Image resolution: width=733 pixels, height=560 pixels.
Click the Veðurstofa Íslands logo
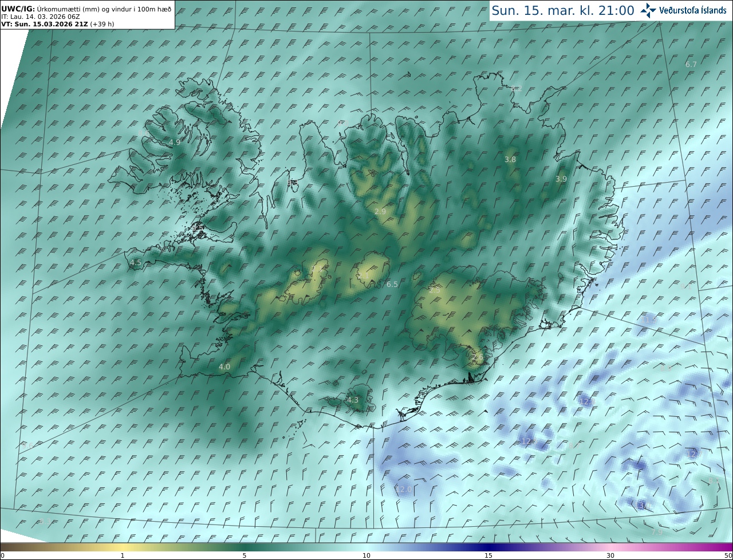coord(683,10)
